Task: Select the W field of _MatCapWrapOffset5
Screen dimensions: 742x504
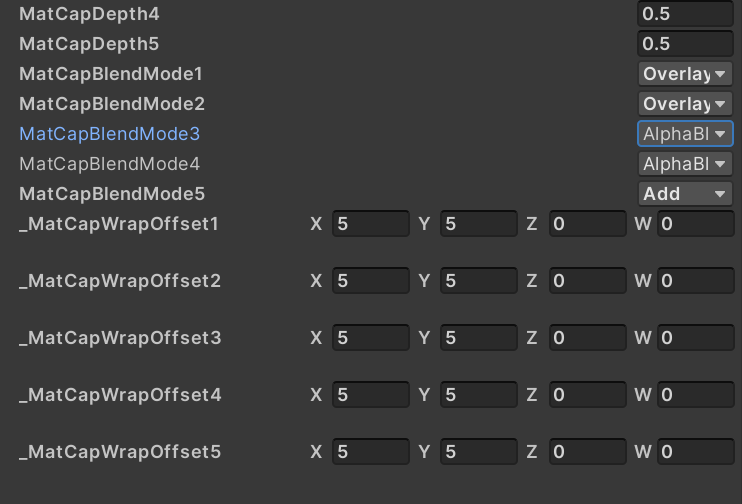Action: tap(695, 452)
